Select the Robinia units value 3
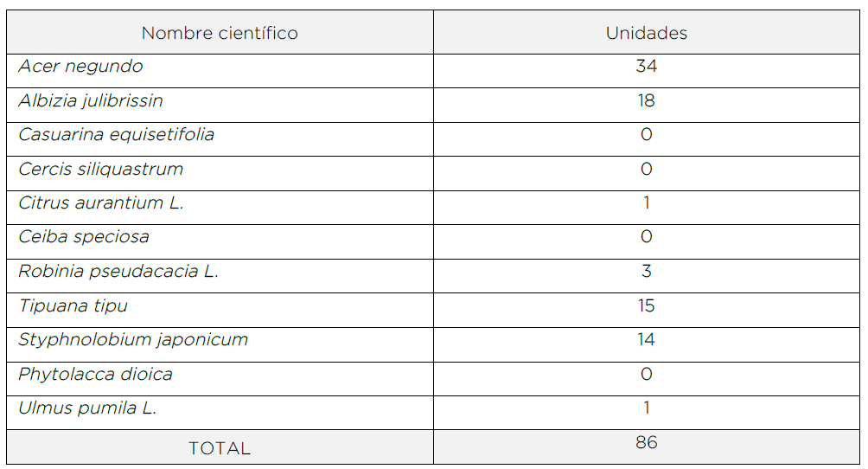 646,271
